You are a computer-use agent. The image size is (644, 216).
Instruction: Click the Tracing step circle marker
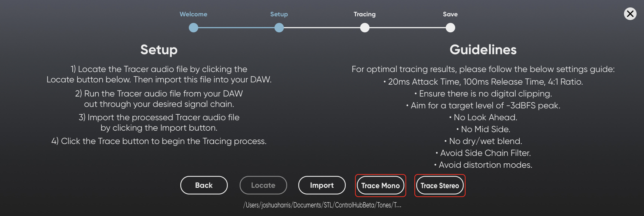tap(365, 27)
